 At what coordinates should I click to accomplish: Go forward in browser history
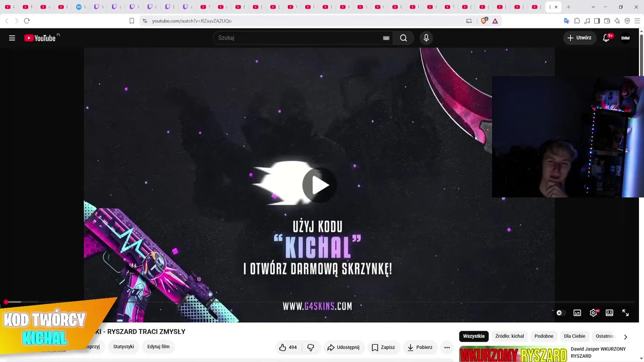[16, 21]
